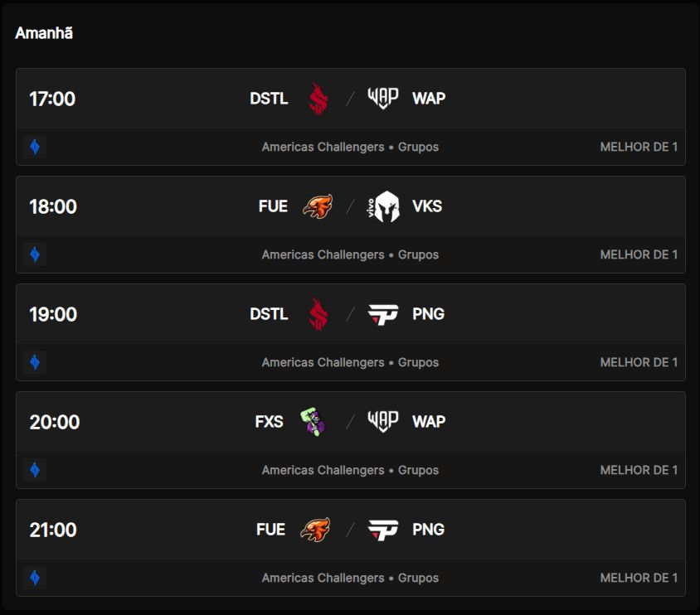
Task: Select the PNG team name at 21:00
Action: (429, 530)
